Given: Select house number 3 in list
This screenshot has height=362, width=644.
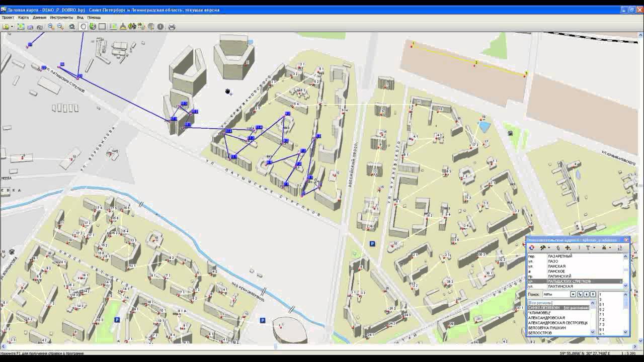Looking at the screenshot, I should tap(600, 299).
